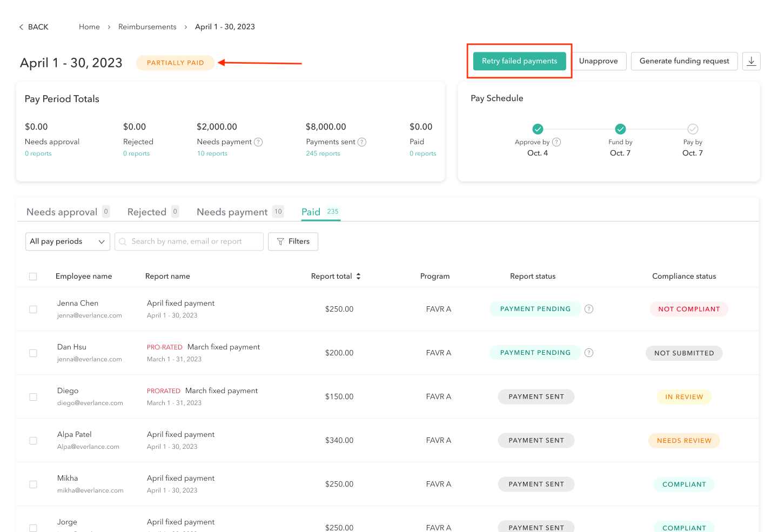Toggle the select-all checkbox in table header
The image size is (778, 532).
click(x=33, y=277)
